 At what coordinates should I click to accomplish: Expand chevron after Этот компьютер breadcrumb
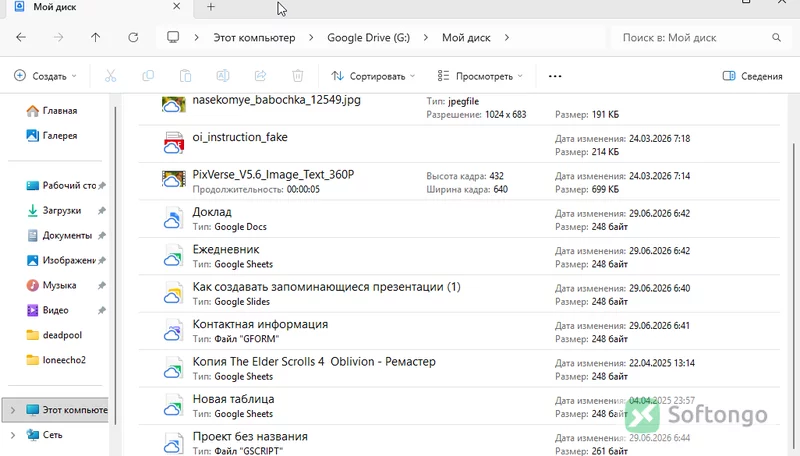[x=311, y=38]
